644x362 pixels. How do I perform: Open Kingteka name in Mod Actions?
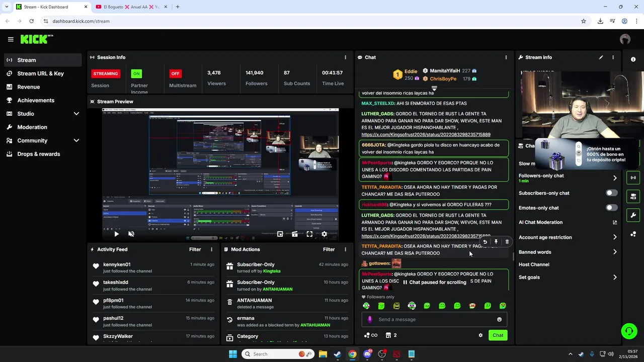272,271
